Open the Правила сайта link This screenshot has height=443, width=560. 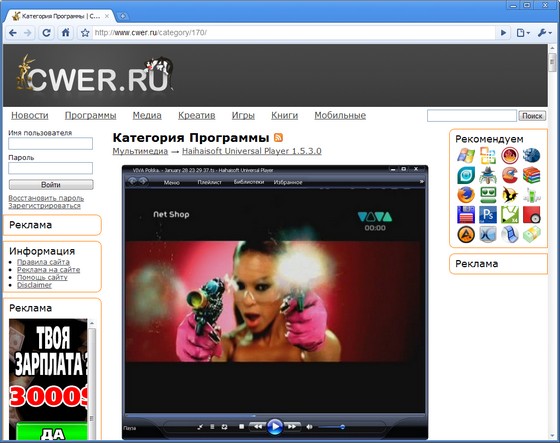[x=43, y=262]
